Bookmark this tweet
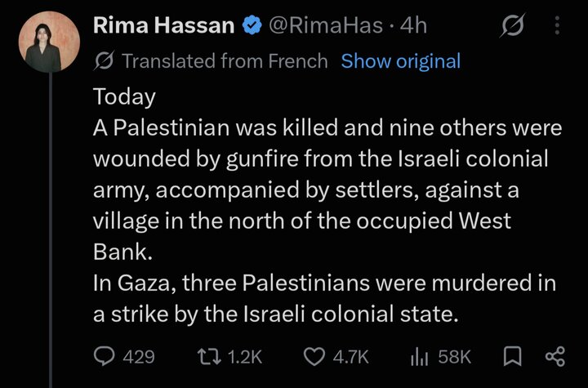This screenshot has height=388, width=588. (512, 356)
